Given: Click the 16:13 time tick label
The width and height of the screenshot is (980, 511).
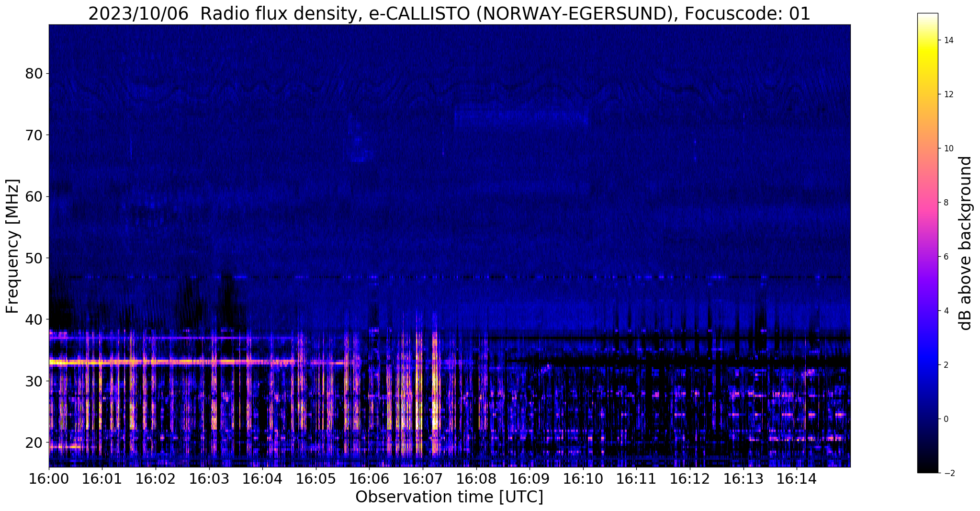Looking at the screenshot, I should point(743,478).
